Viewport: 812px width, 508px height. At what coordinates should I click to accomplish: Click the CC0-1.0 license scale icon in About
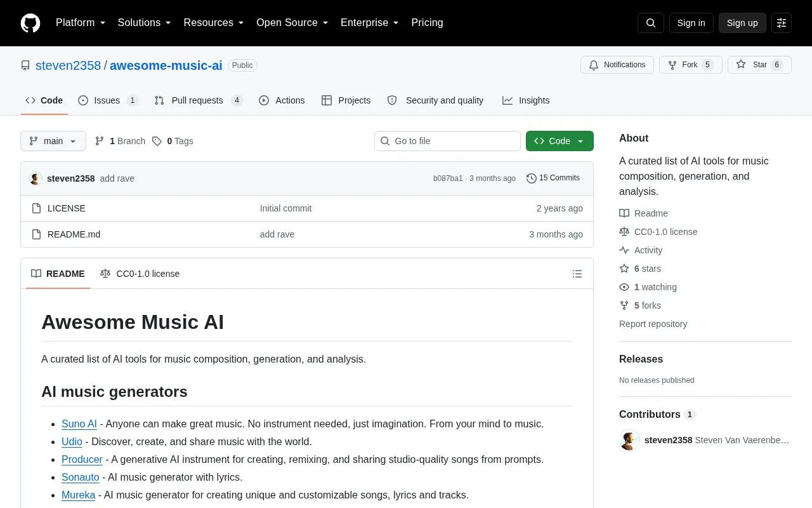(624, 232)
